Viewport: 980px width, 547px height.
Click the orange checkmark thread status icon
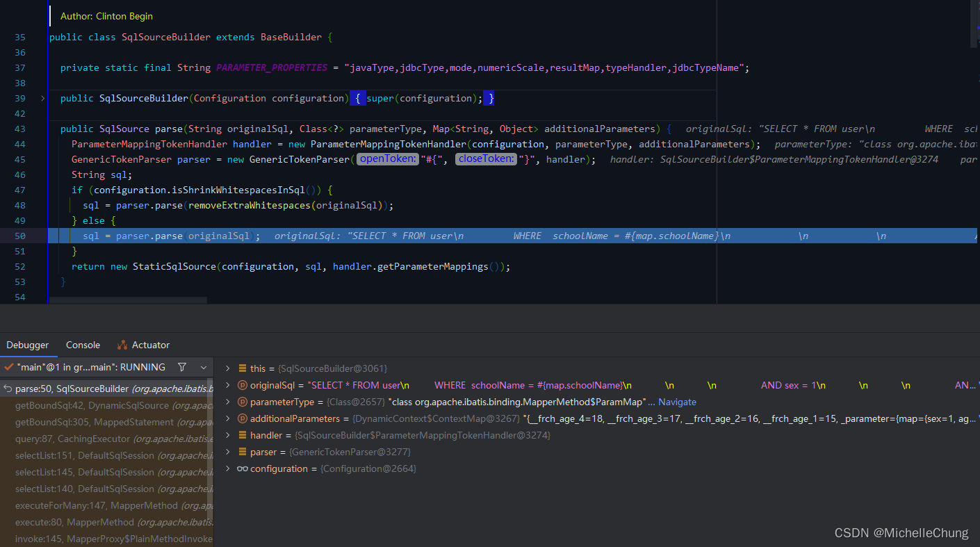[8, 367]
